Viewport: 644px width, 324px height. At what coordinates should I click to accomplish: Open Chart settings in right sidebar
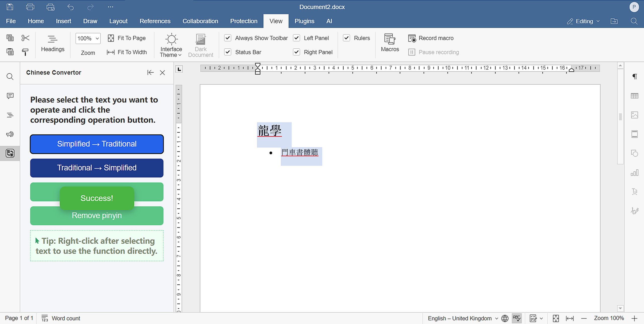(x=635, y=173)
